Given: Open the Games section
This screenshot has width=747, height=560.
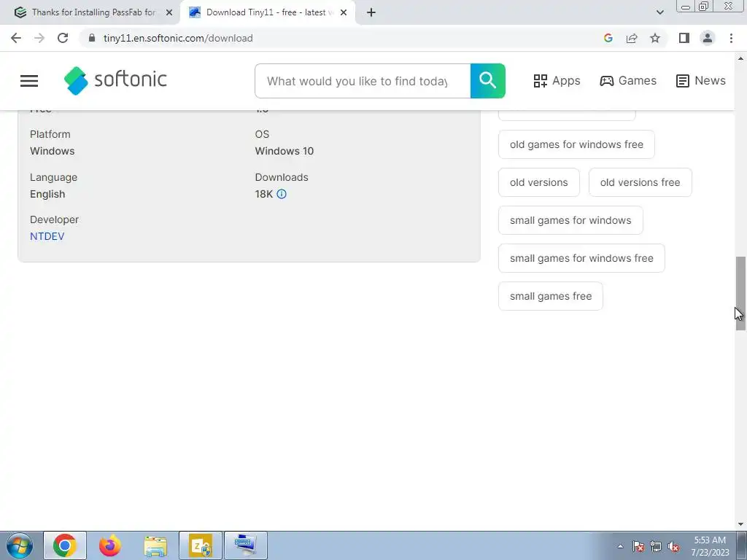Looking at the screenshot, I should click(x=628, y=81).
